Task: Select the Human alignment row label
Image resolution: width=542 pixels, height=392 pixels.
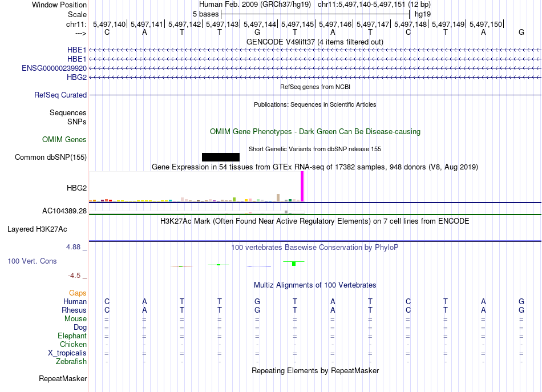Action: click(x=75, y=301)
